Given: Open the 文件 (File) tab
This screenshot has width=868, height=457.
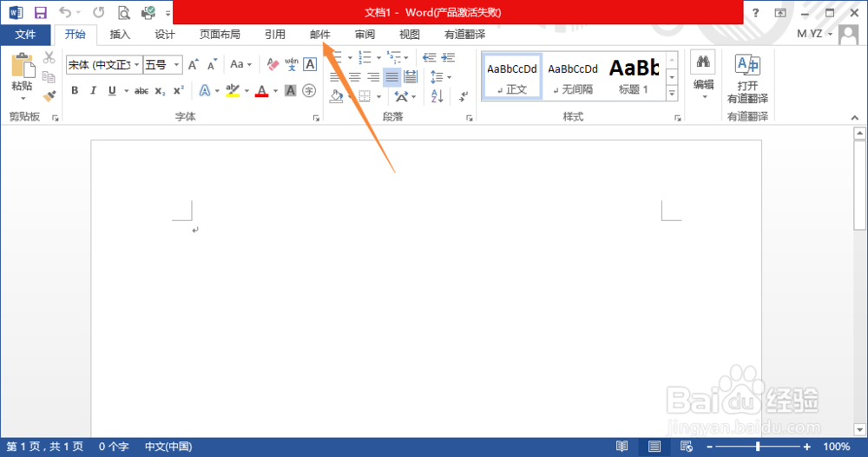Looking at the screenshot, I should (25, 35).
